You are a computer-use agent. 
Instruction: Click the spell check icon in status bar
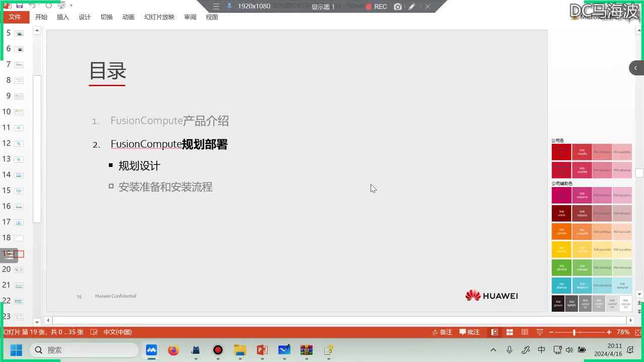(94, 332)
